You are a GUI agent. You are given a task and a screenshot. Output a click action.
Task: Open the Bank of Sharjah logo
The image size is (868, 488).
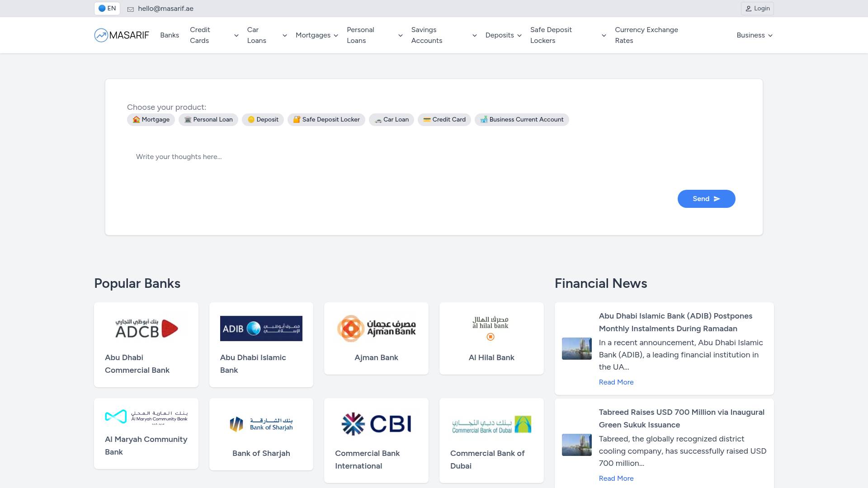coord(261,424)
